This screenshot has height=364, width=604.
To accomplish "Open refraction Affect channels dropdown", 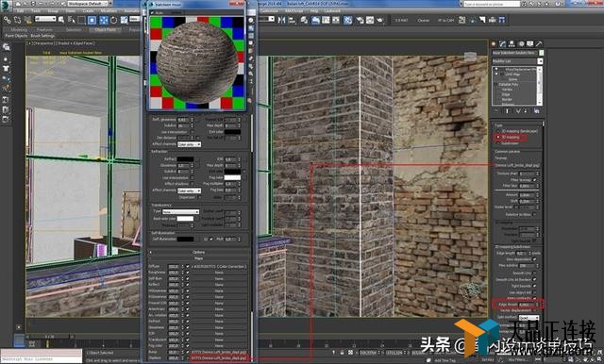I will tap(189, 190).
